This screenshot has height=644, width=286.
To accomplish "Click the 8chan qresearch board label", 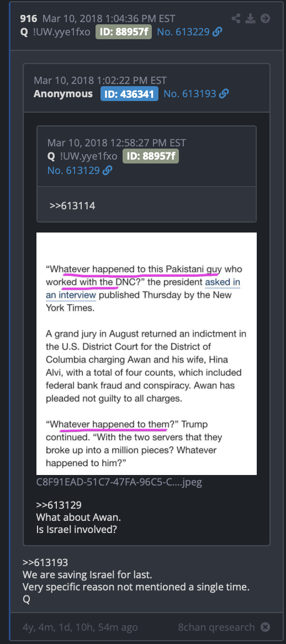I will coord(216,627).
